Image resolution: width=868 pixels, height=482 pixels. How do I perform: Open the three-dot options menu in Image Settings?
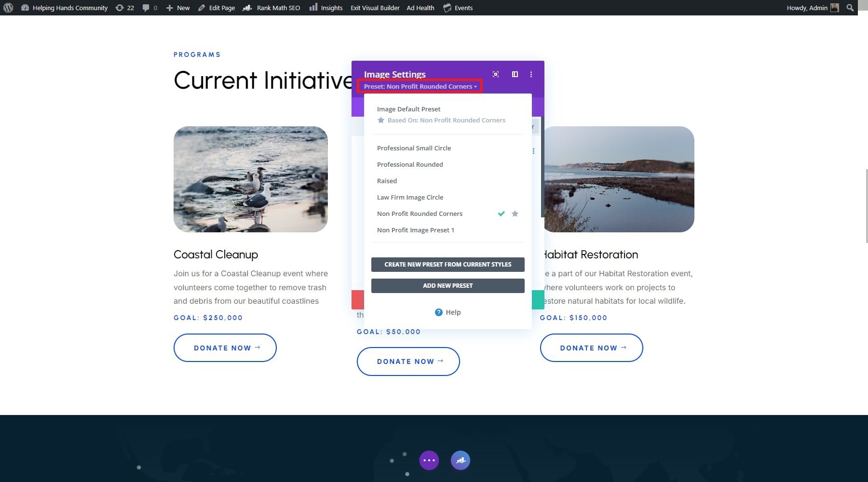[x=531, y=74]
